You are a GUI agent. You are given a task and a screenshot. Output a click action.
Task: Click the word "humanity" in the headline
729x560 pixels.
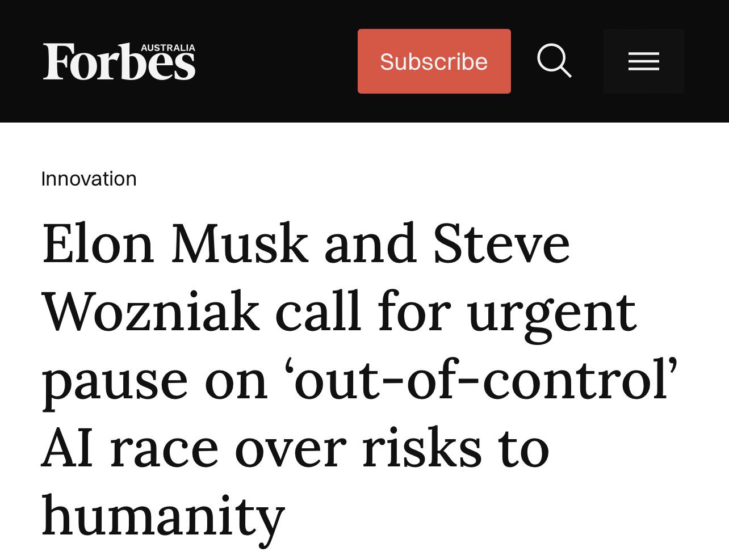[163, 516]
